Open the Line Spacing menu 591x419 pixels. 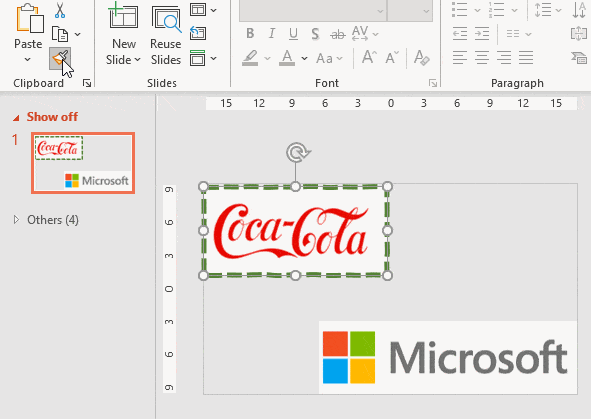pyautogui.click(x=548, y=10)
